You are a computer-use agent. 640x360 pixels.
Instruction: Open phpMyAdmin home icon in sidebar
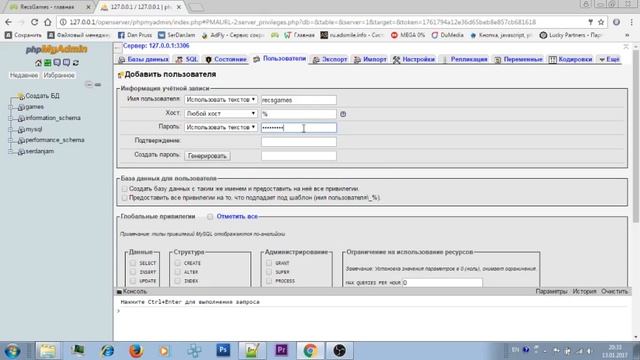38,63
